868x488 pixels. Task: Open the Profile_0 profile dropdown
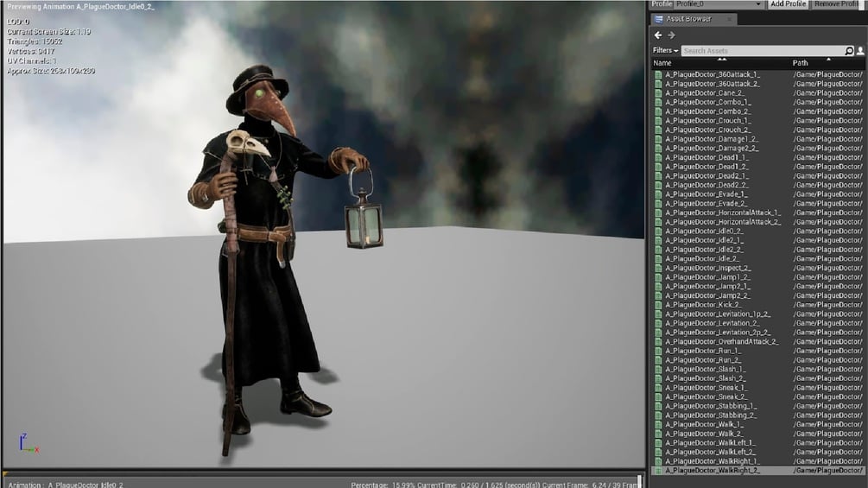(x=719, y=3)
